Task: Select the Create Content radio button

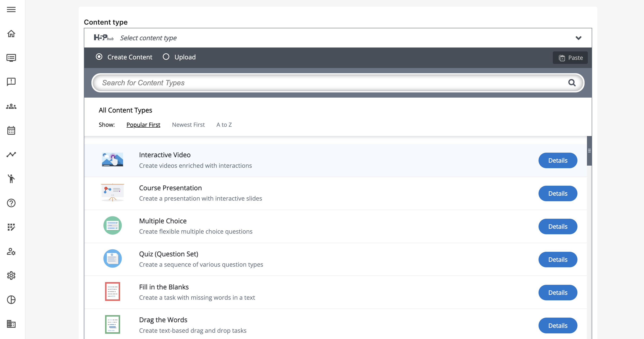Action: tap(99, 57)
